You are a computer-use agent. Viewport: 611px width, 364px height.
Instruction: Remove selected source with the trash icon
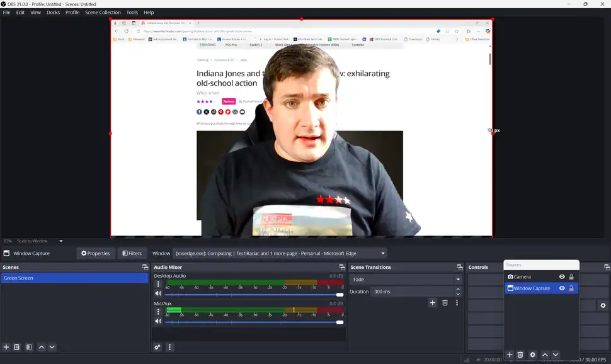coord(520,355)
